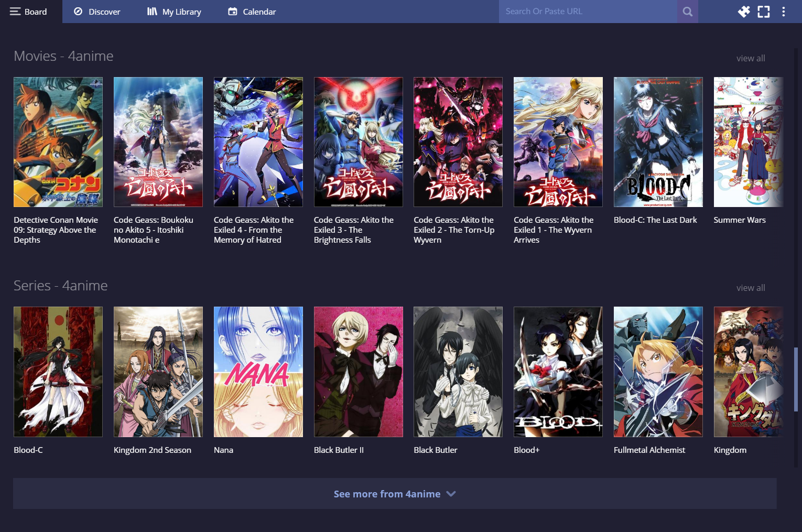This screenshot has height=532, width=802.
Task: Switch to the My Library tab
Action: click(174, 12)
